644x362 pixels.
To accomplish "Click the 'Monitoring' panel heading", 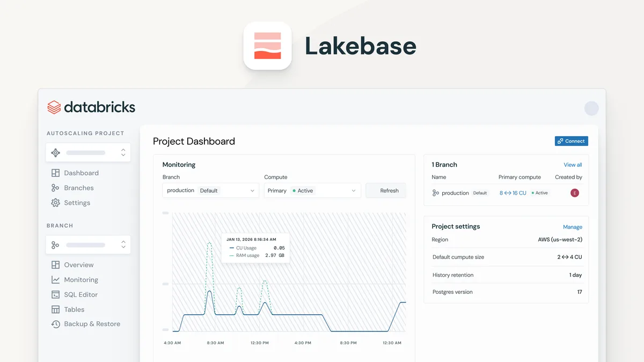I will point(179,165).
